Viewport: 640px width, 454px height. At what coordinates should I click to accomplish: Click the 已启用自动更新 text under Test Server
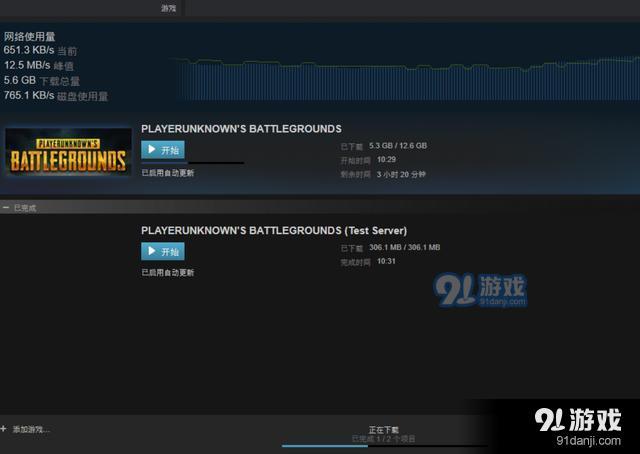click(167, 272)
